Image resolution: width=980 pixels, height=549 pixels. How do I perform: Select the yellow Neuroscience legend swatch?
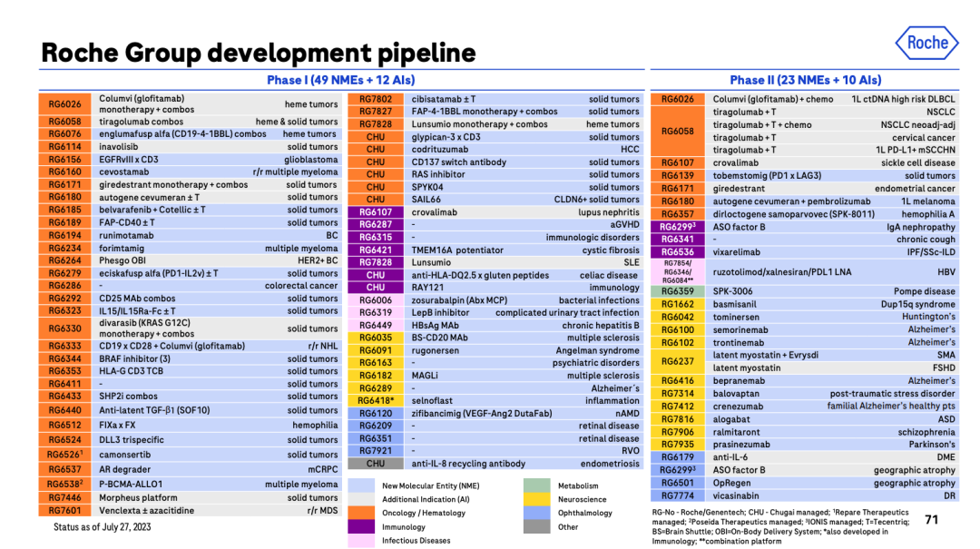click(x=536, y=499)
